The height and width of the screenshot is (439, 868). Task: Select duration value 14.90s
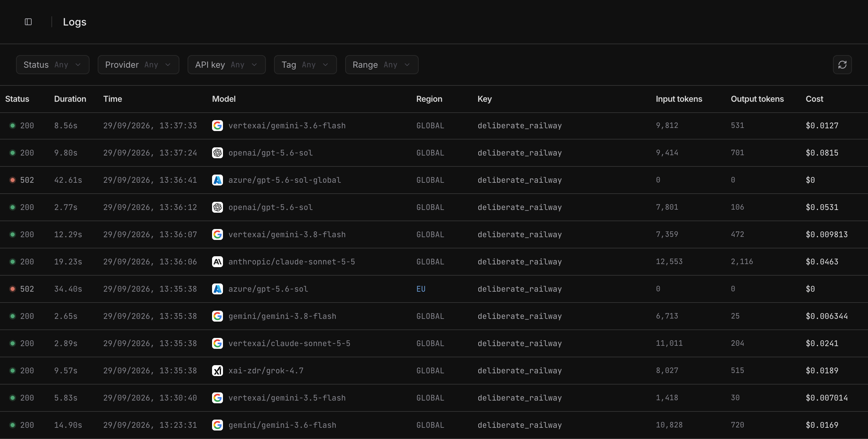pos(68,425)
